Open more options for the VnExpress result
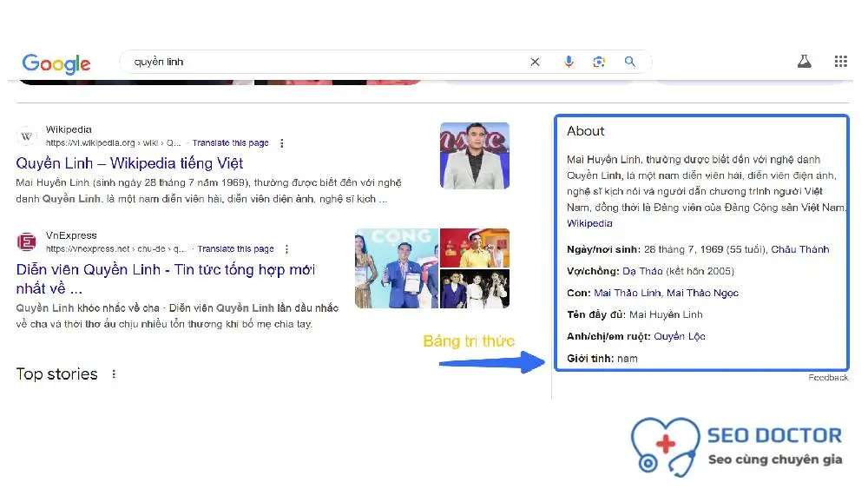Screen dimensions: 868x489 pyautogui.click(x=286, y=249)
